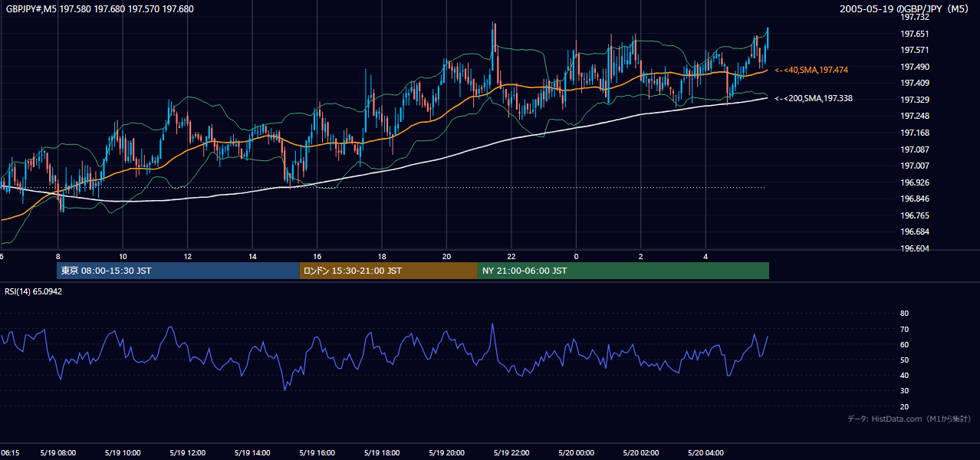Image resolution: width=980 pixels, height=460 pixels.
Task: Click price axis label 196.926
Action: click(x=915, y=182)
